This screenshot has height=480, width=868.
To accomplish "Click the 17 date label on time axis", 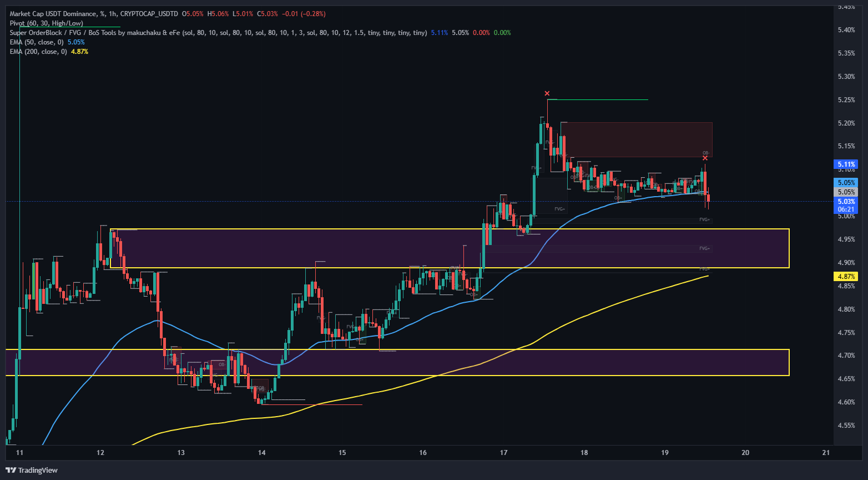I will click(503, 453).
